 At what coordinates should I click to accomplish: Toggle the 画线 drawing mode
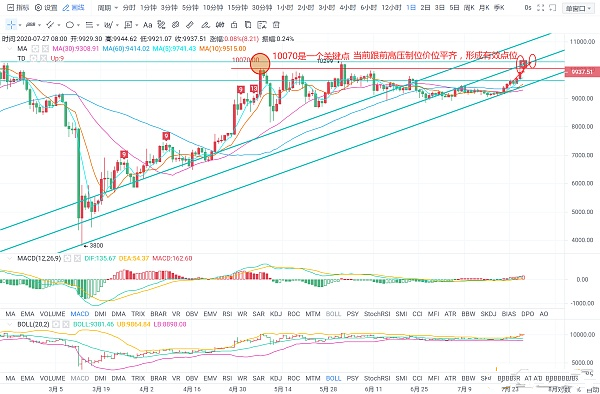pos(73,7)
